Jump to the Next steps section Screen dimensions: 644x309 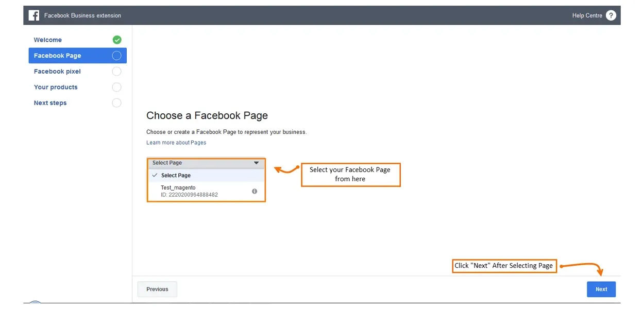point(50,103)
